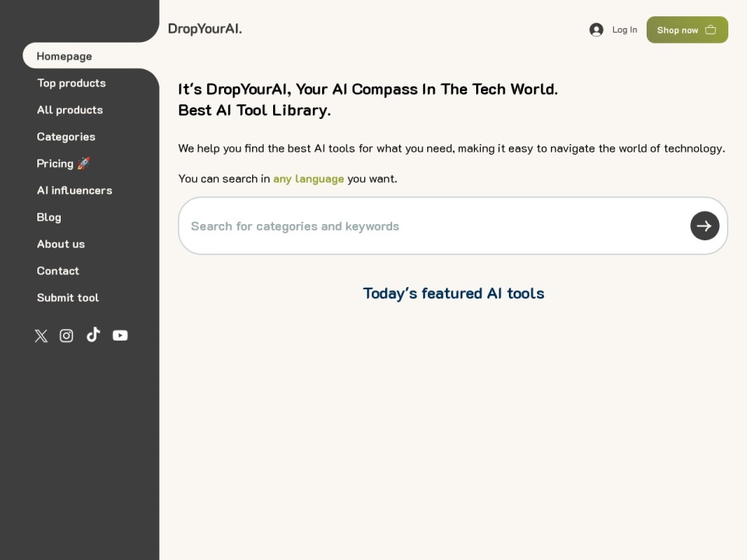The width and height of the screenshot is (747, 560).
Task: Open All products page
Action: click(x=70, y=110)
